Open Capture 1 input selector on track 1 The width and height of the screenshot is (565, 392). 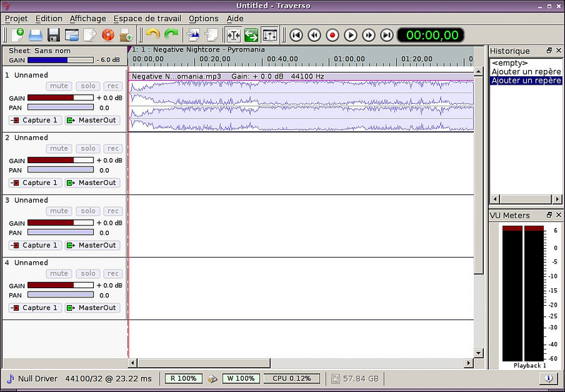(35, 120)
